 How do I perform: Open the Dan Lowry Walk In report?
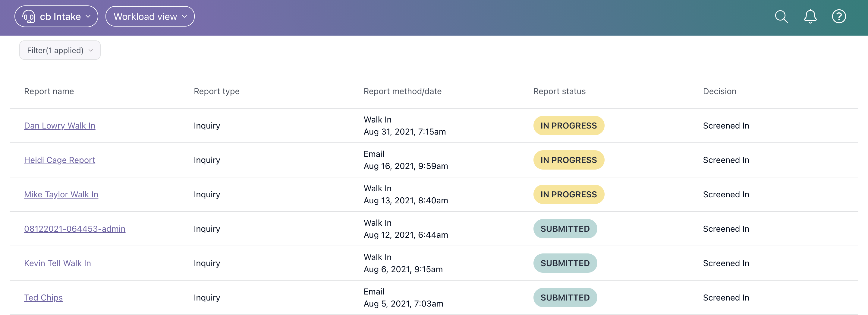tap(60, 126)
